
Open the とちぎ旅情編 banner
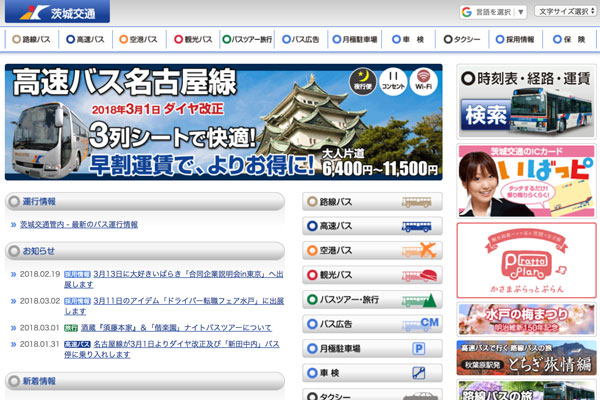coord(526,358)
